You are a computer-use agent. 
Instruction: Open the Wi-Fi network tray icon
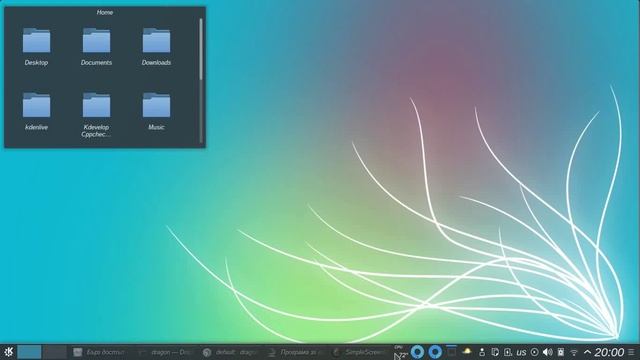click(574, 352)
